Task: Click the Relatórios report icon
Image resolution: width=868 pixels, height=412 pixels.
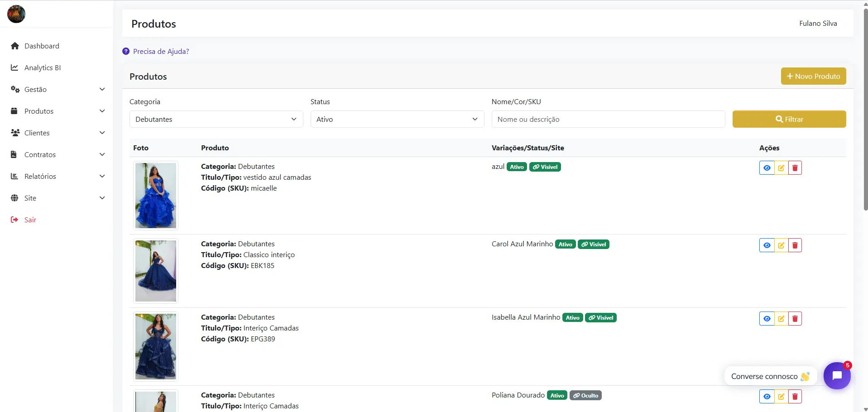Action: tap(14, 176)
